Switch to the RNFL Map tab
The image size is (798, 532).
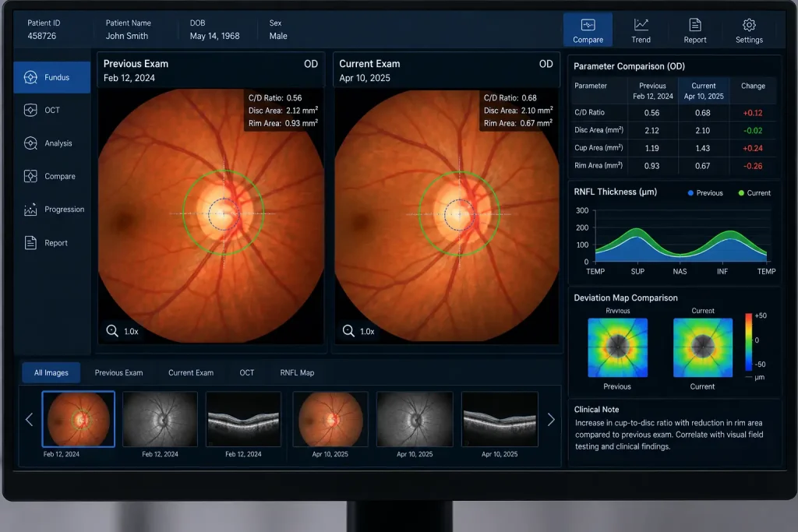(x=297, y=372)
